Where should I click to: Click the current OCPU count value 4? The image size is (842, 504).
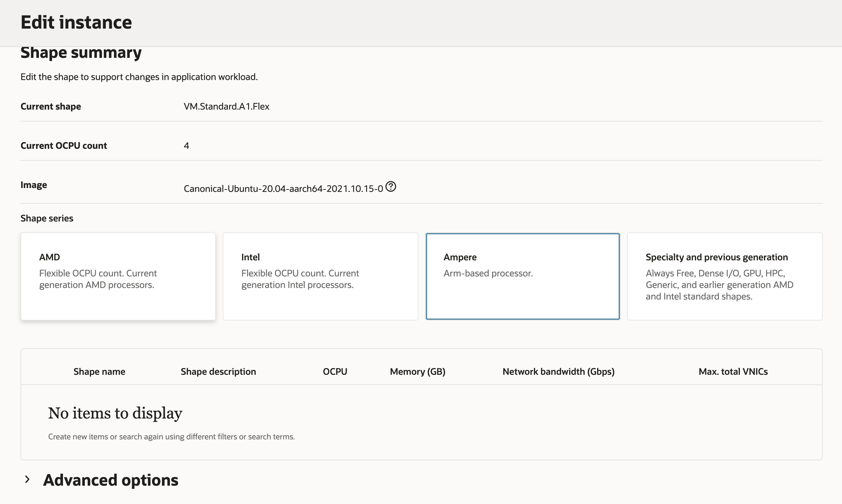click(x=186, y=146)
